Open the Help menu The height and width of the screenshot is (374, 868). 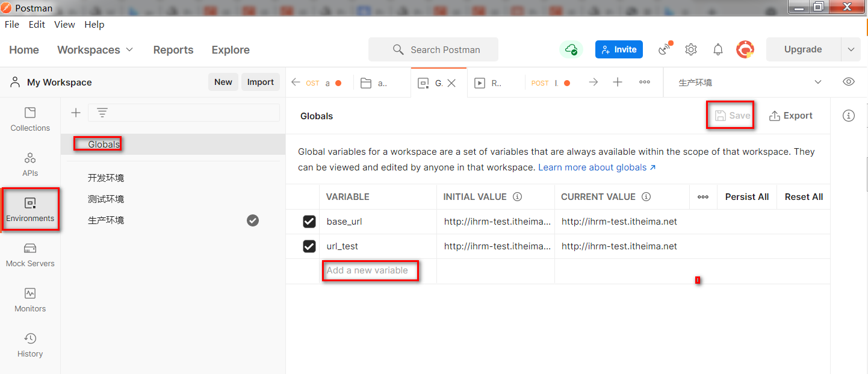point(95,25)
